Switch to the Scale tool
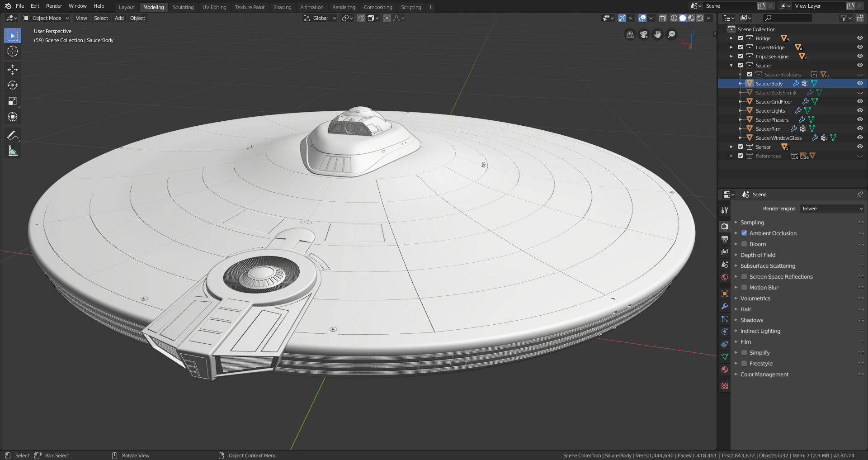Image resolution: width=868 pixels, height=460 pixels. click(x=13, y=101)
